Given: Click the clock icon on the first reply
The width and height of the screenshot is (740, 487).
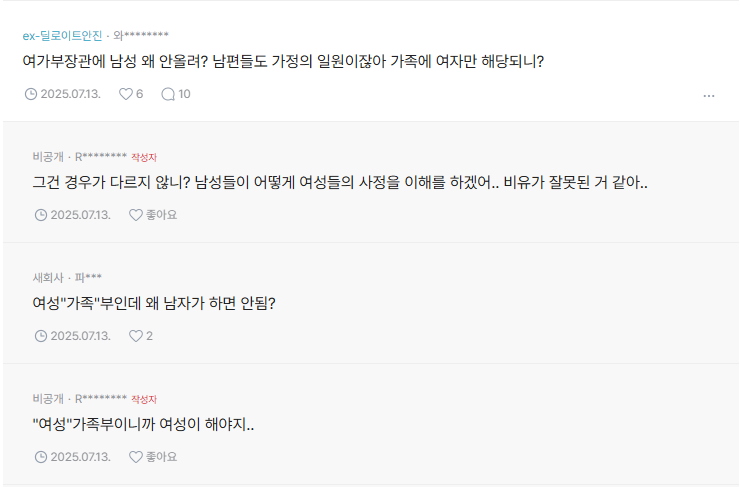Looking at the screenshot, I should pyautogui.click(x=41, y=215).
